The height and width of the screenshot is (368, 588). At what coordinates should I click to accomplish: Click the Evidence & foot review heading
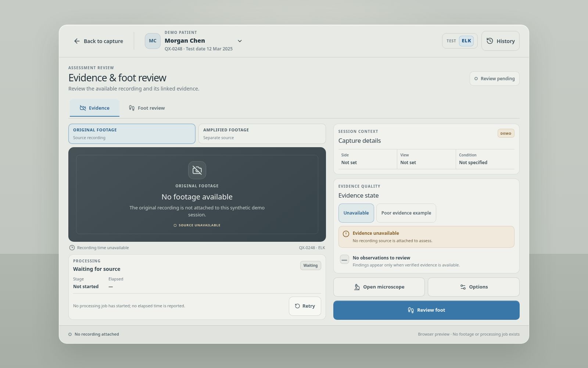click(117, 78)
